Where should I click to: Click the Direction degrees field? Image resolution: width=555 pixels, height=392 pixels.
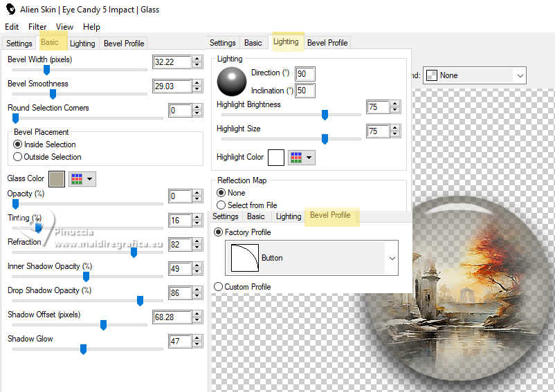[x=304, y=74]
